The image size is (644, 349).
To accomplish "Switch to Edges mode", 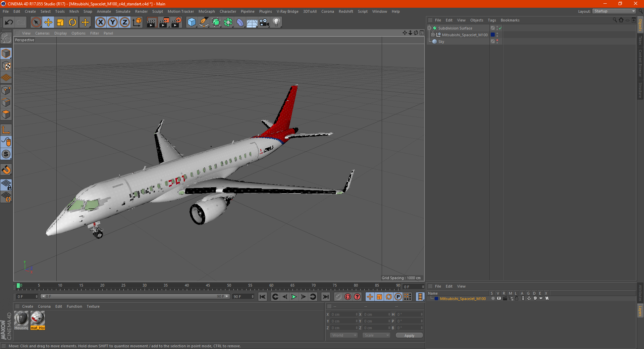I will point(6,102).
